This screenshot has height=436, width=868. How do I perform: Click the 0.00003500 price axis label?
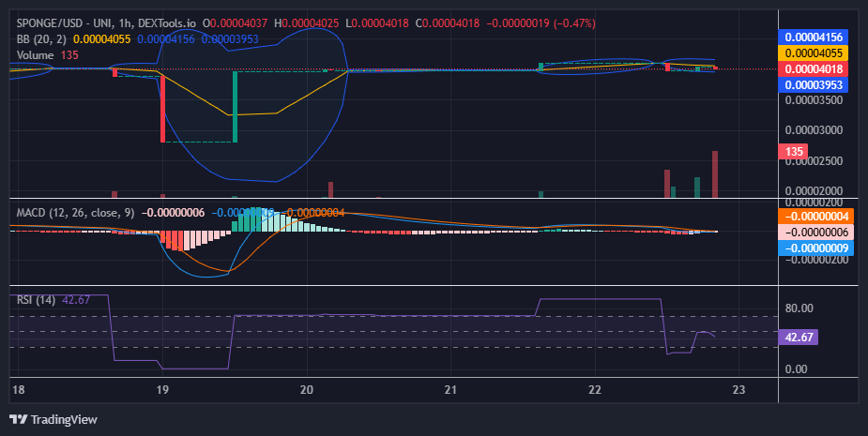pos(814,100)
